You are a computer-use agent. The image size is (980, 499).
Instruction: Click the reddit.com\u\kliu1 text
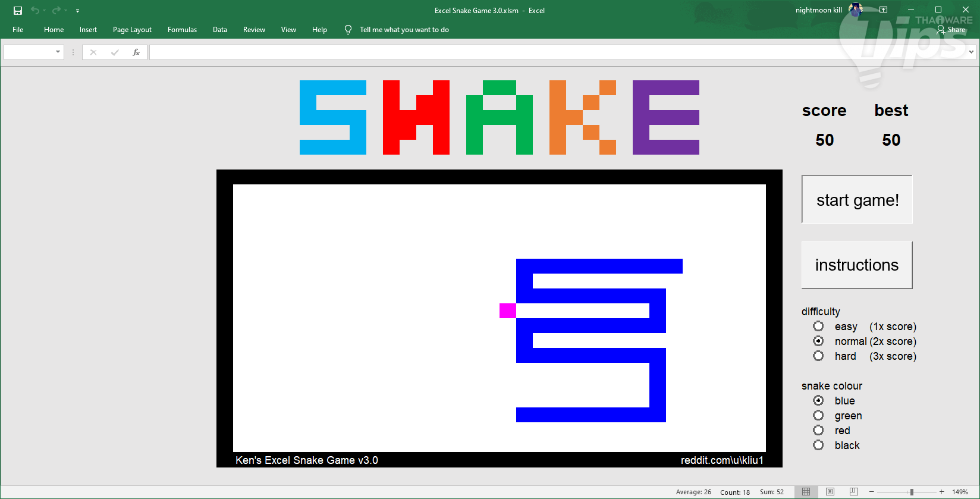tap(722, 460)
